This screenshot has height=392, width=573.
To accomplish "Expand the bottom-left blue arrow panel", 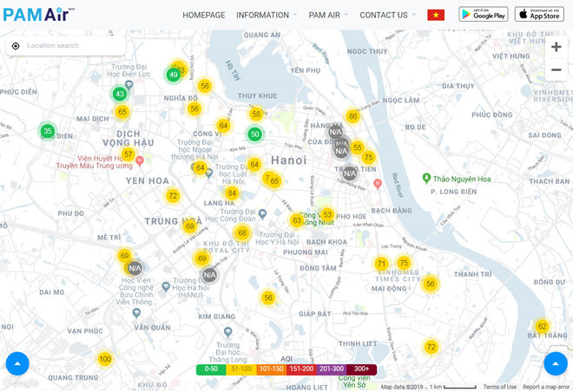I will [17, 363].
